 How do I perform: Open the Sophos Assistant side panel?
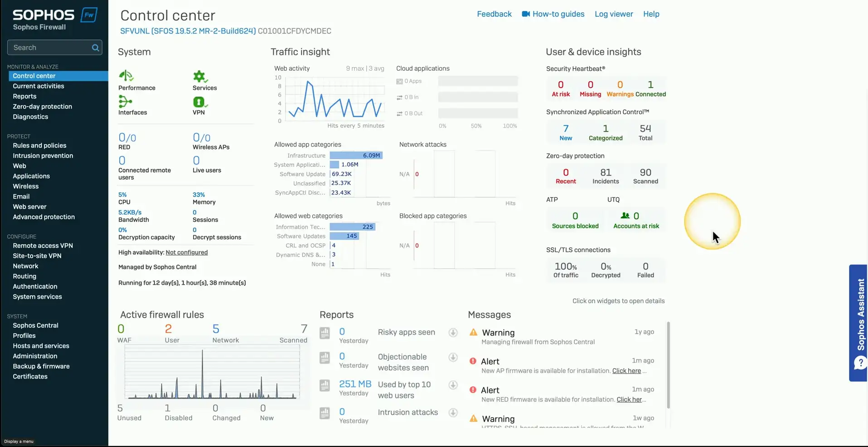coord(858,323)
